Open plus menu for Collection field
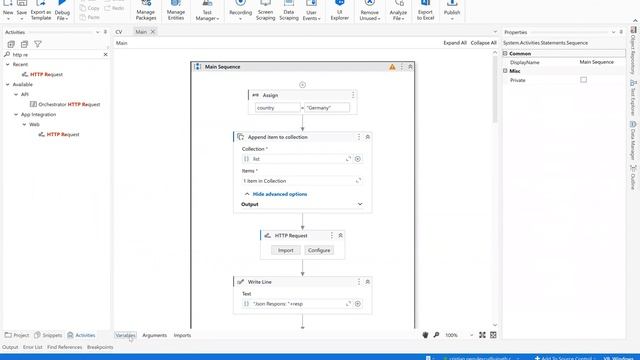The height and width of the screenshot is (360, 640). (358, 159)
